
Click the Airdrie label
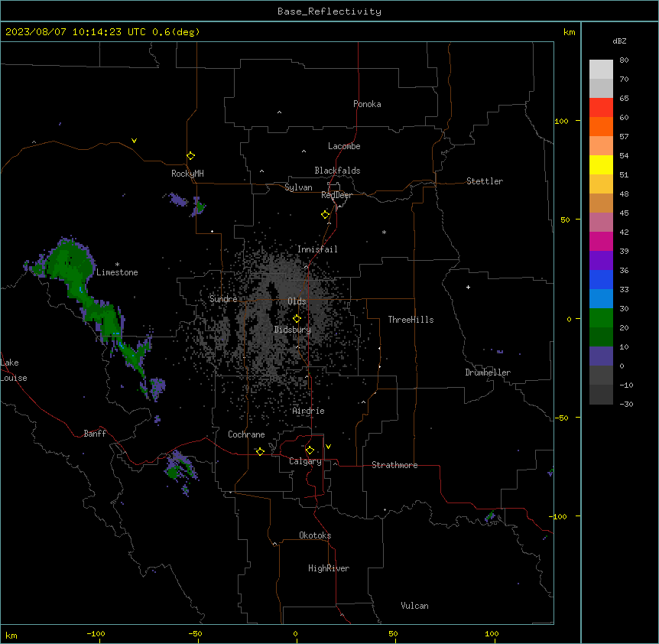point(309,411)
